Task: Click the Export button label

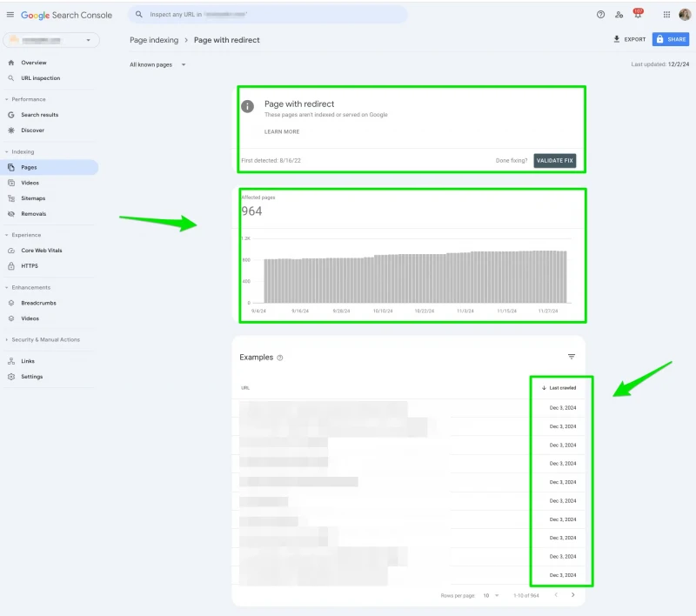Action: [635, 39]
